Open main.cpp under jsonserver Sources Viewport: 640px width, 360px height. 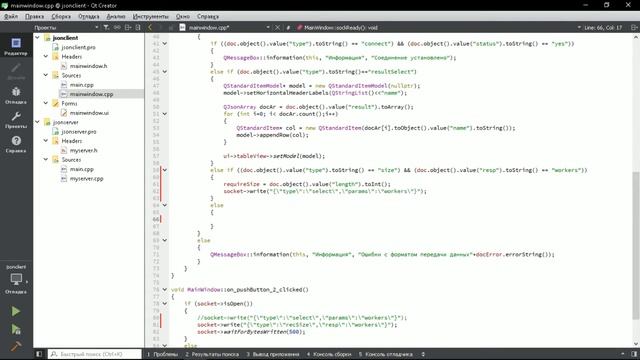(82, 169)
